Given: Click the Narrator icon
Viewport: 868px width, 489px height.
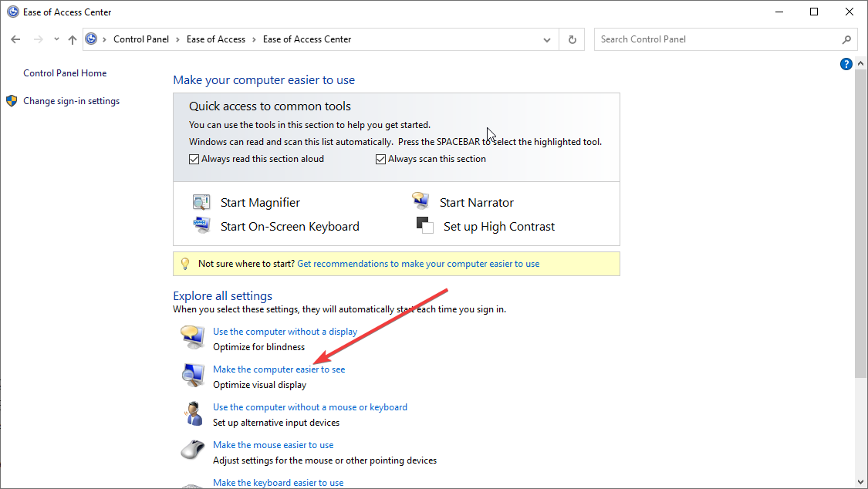Looking at the screenshot, I should pos(420,202).
